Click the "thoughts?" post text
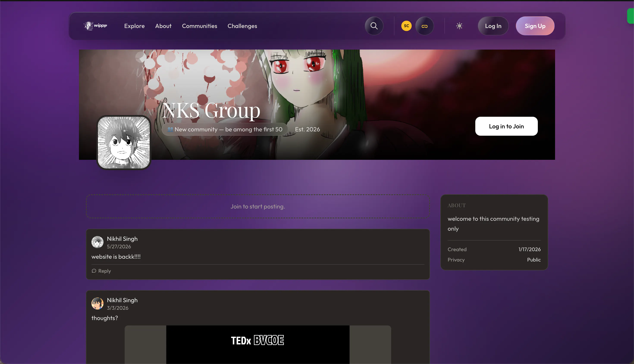634x364 pixels. coord(105,318)
